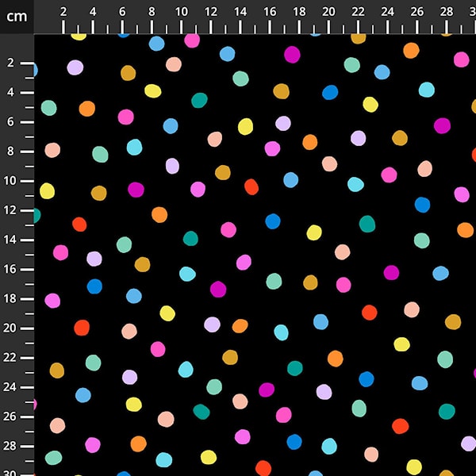Click the 26 mark on the vertical ruler
The image size is (476, 476).
[x=12, y=416]
